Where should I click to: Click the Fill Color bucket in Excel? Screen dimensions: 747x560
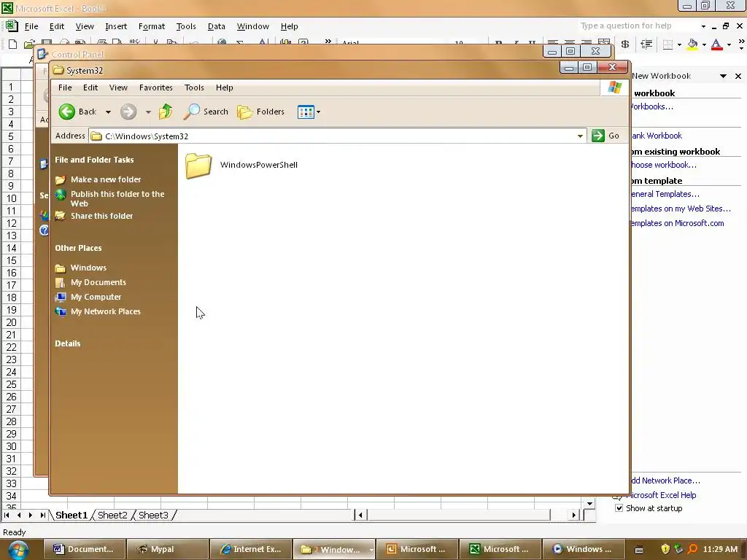tap(693, 44)
